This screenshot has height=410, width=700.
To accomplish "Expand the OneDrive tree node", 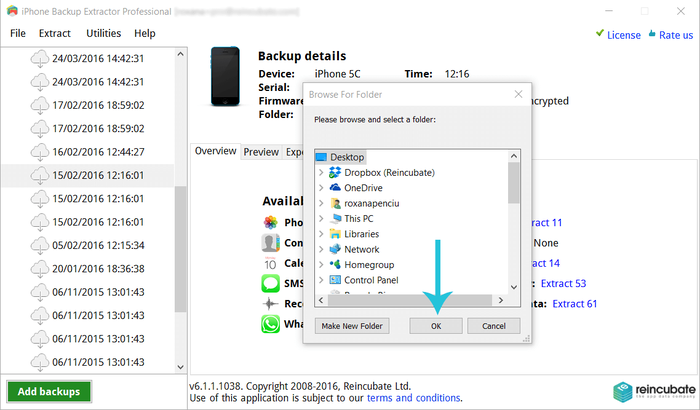I will 321,188.
